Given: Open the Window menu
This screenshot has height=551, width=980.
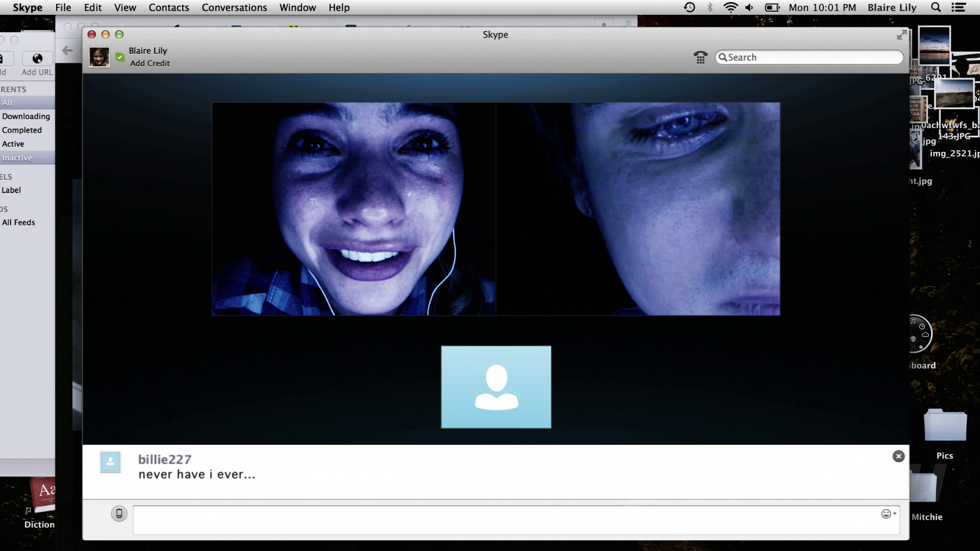Looking at the screenshot, I should click(x=298, y=8).
